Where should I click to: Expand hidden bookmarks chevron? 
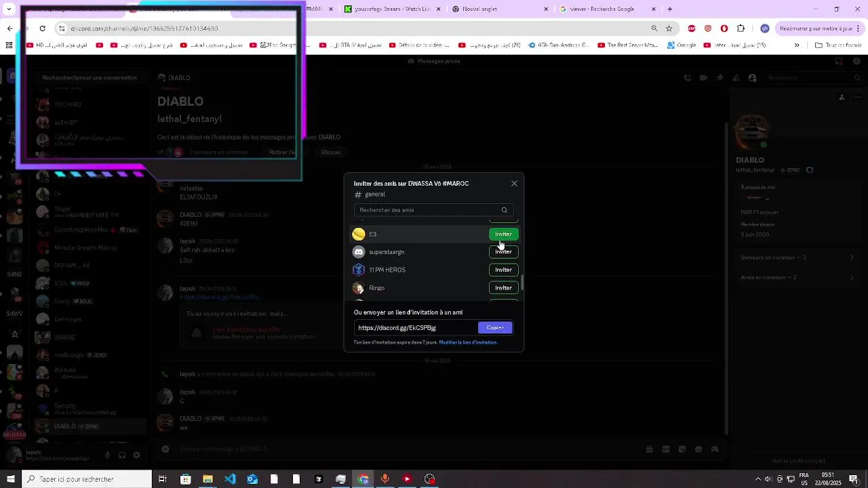pos(797,45)
